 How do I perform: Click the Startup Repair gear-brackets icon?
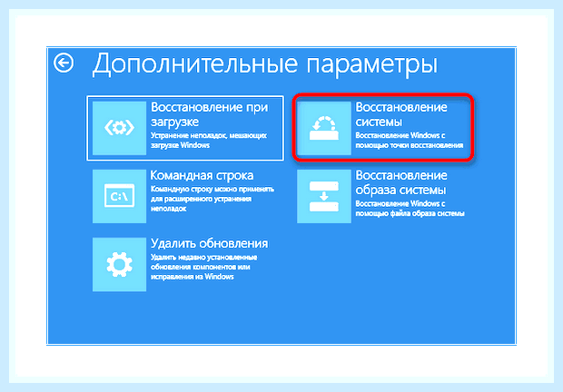click(119, 128)
